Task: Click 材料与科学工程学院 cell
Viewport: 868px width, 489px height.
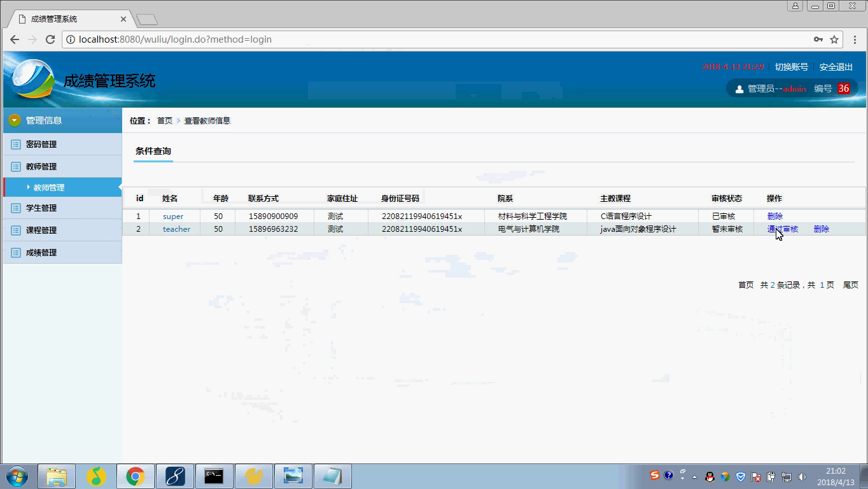Action: [533, 216]
